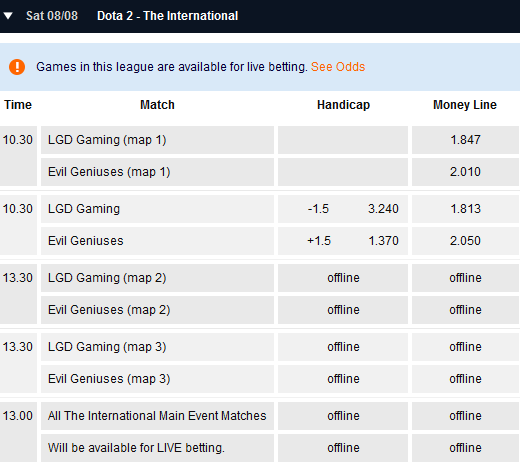Screen dimensions: 520x464
Task: Click offline handicap cell for Evil Geniuses map 2
Action: click(343, 310)
